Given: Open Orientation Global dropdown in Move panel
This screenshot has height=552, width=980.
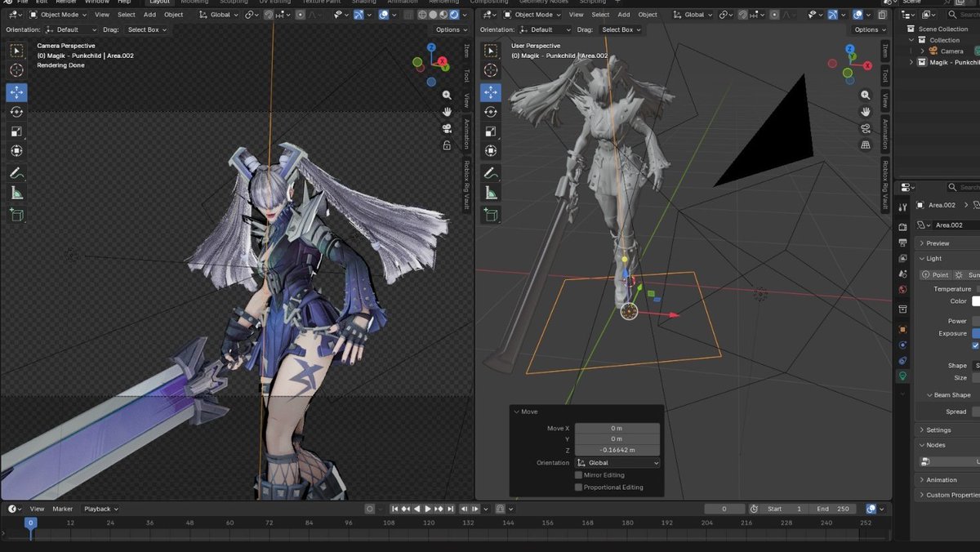Looking at the screenshot, I should click(617, 462).
